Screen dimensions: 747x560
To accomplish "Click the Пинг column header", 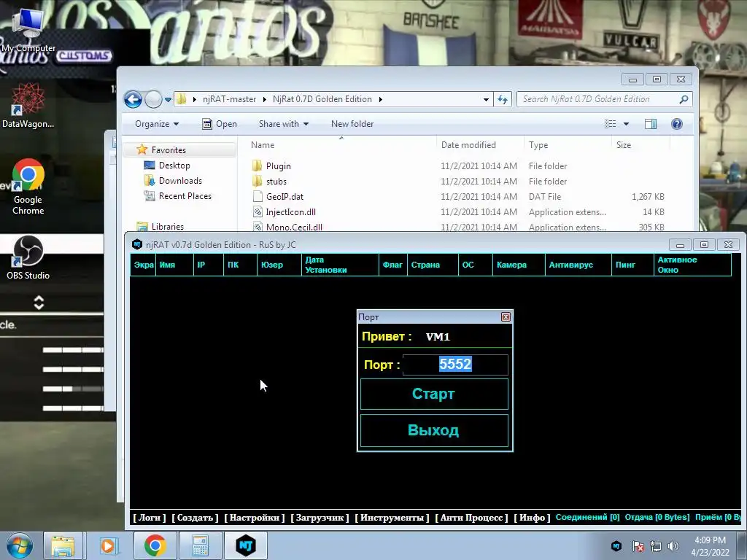I will point(632,265).
